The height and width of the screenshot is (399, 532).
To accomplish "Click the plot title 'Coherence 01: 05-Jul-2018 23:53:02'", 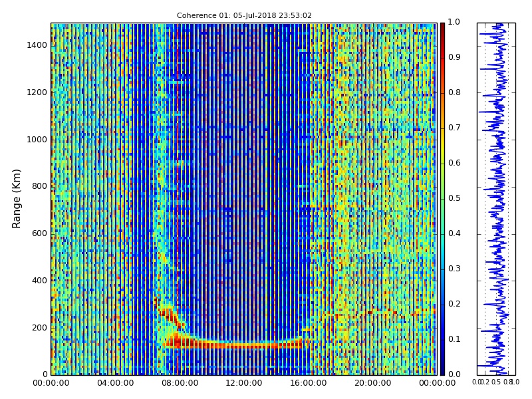I will click(x=244, y=15).
